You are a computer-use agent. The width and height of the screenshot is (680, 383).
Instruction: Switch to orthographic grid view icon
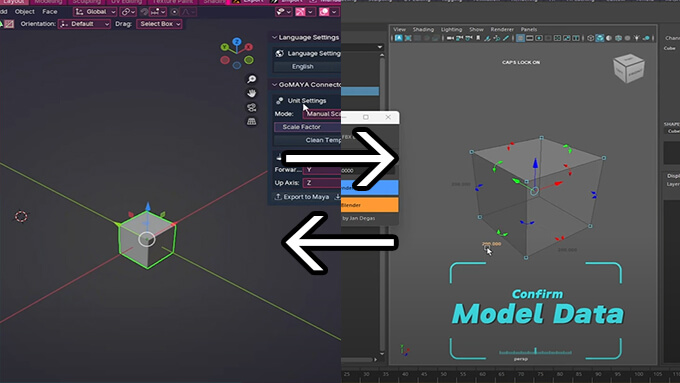(x=252, y=122)
